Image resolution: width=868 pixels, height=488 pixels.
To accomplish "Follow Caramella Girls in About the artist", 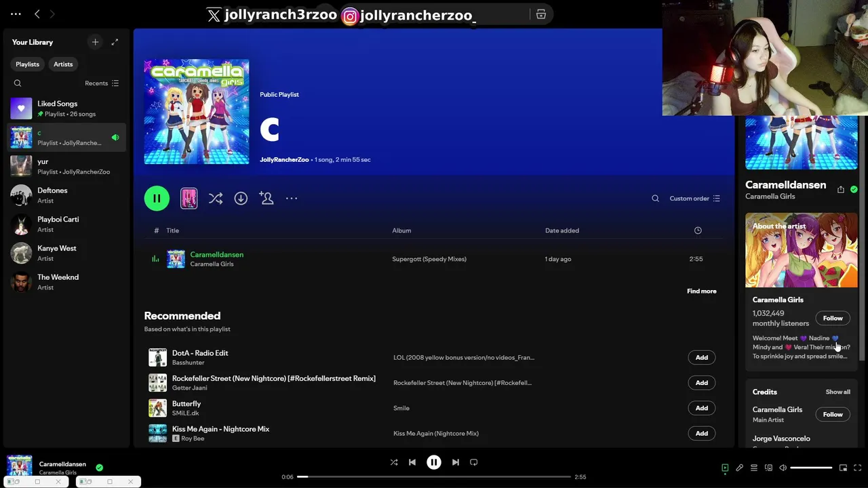I will [x=833, y=318].
